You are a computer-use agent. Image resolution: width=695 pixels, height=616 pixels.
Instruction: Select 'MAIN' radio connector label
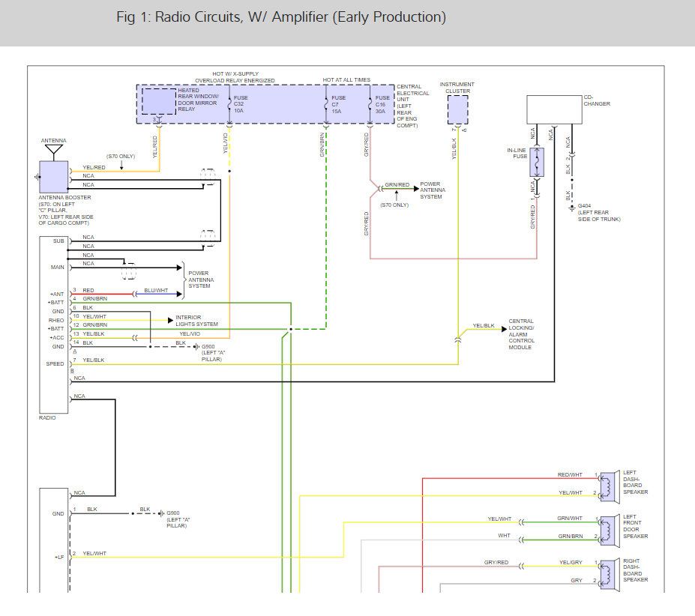57,268
